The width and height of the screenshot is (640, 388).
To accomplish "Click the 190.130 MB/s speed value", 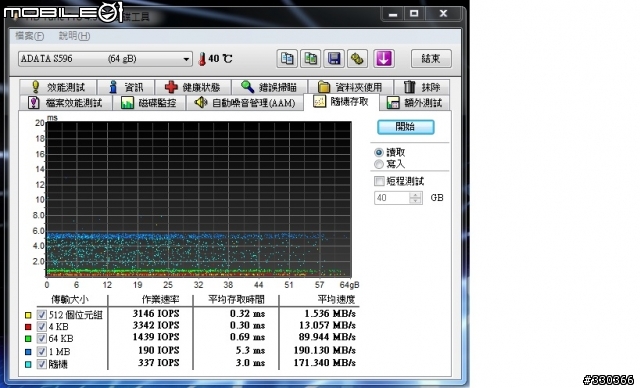I will point(324,350).
